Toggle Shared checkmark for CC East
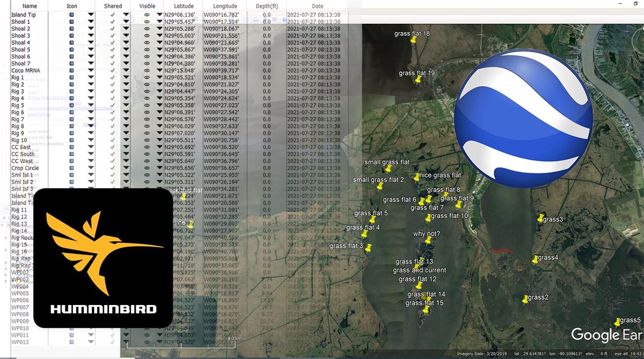This screenshot has height=359, width=644. coord(112,147)
